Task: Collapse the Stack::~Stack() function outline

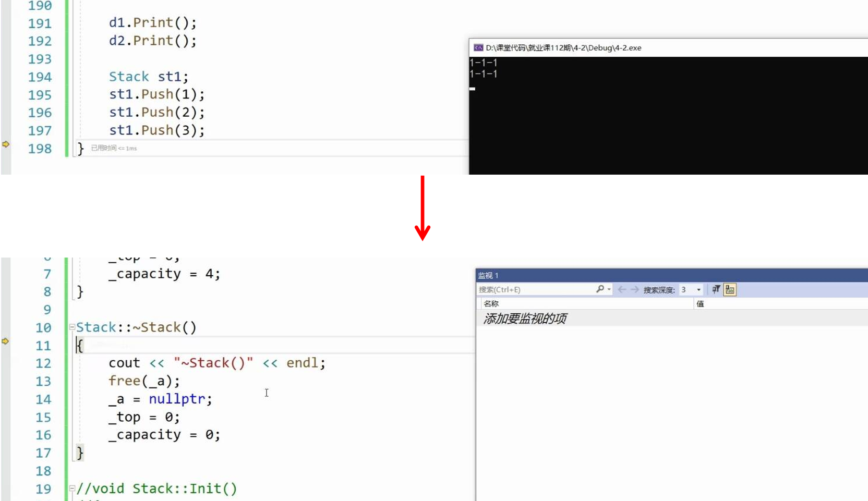Action: pos(72,327)
